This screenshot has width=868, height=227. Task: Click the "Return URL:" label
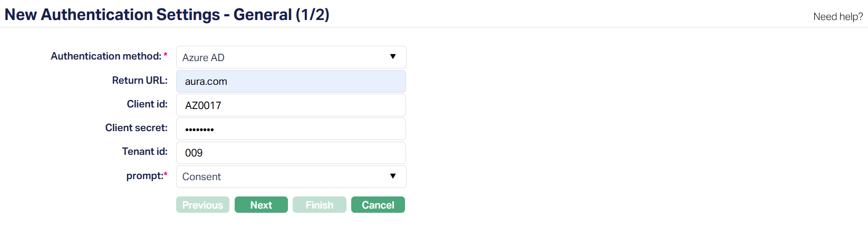pos(140,81)
